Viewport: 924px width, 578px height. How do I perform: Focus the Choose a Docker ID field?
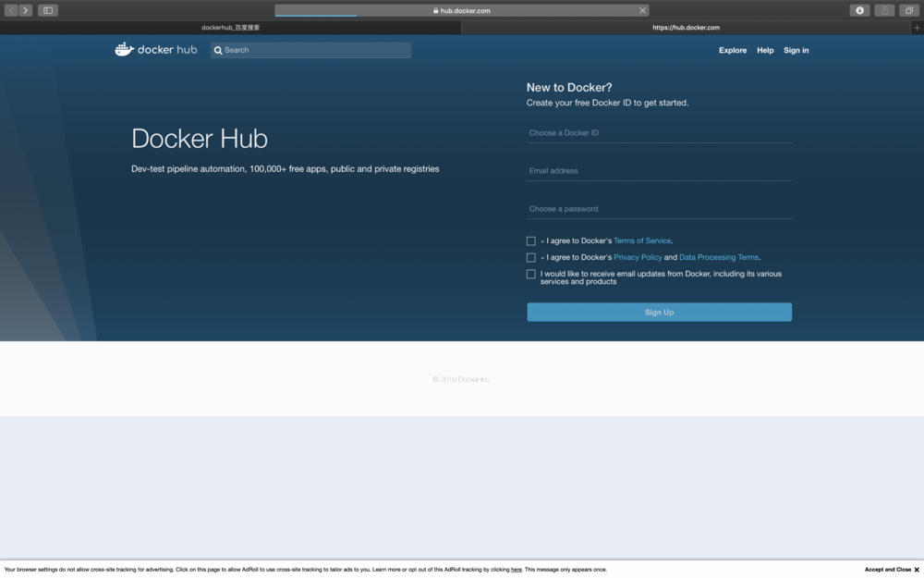point(660,132)
